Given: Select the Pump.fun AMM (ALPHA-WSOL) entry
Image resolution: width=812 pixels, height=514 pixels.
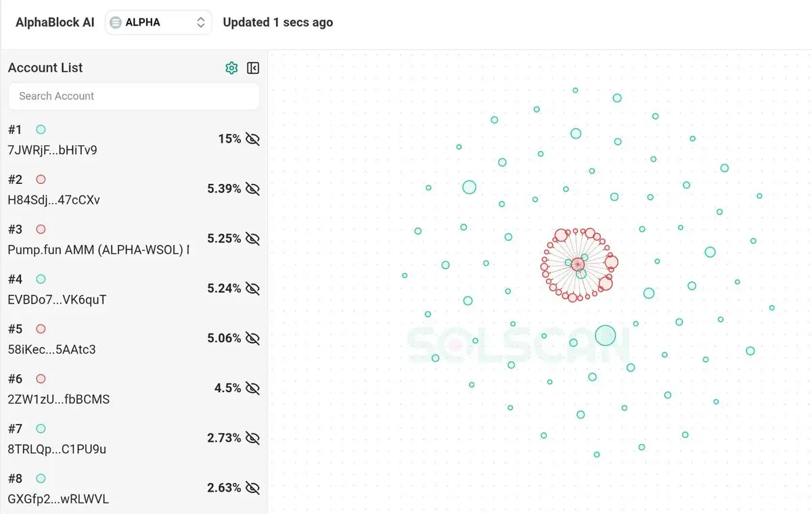Looking at the screenshot, I should (x=98, y=250).
